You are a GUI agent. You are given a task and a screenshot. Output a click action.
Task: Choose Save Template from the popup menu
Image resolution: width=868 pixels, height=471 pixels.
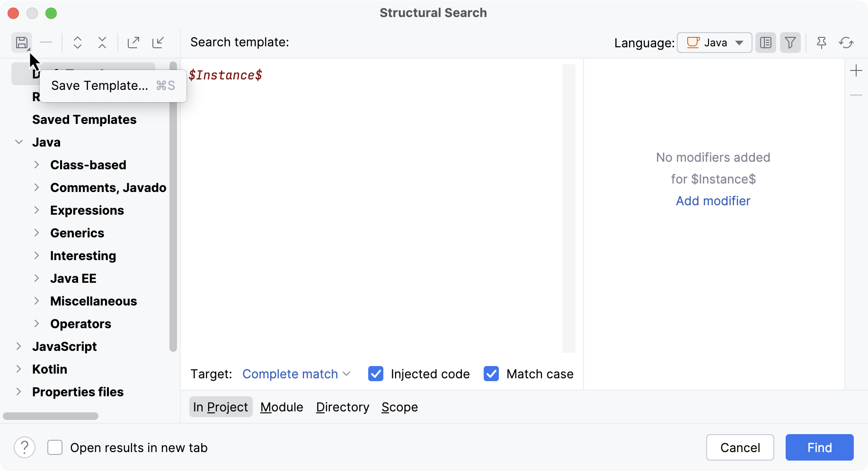(x=100, y=86)
